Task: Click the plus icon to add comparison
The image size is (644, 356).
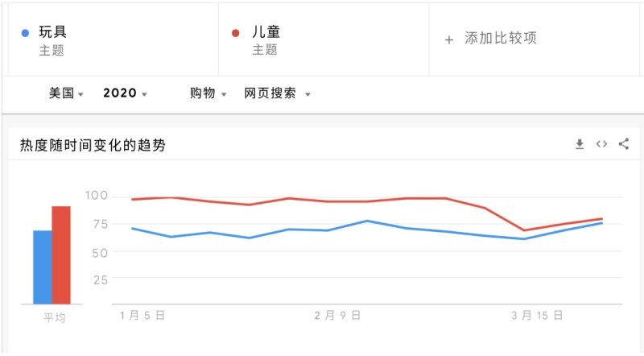Action: click(449, 39)
